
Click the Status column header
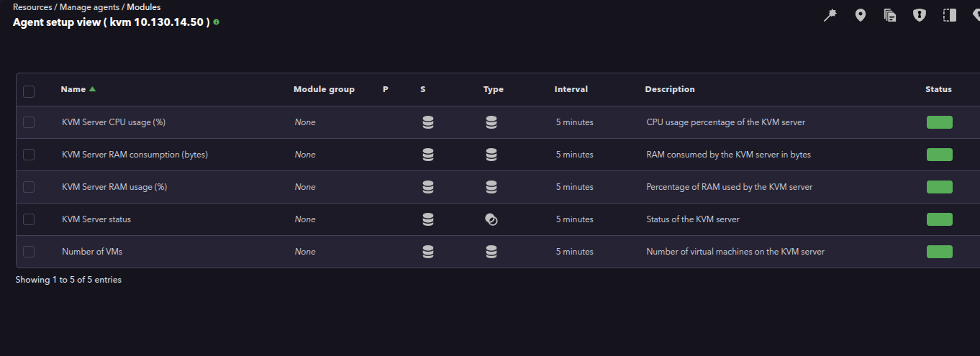click(x=938, y=89)
